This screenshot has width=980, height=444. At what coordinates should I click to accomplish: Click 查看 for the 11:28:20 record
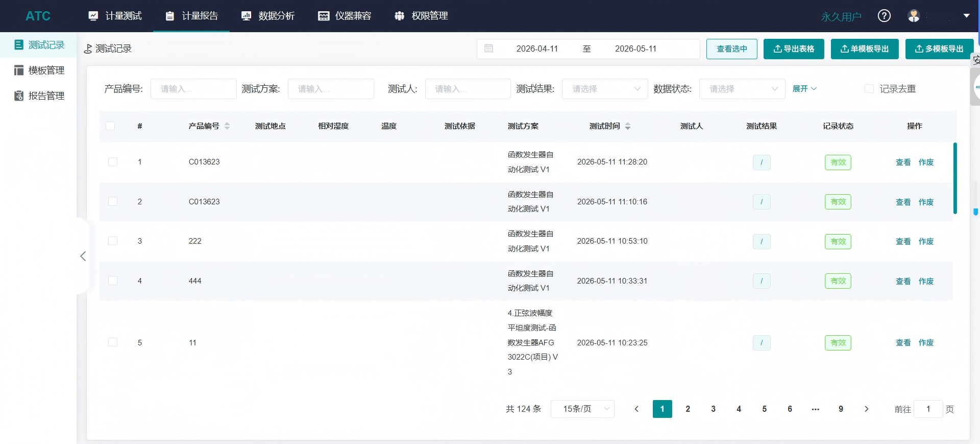click(x=903, y=162)
